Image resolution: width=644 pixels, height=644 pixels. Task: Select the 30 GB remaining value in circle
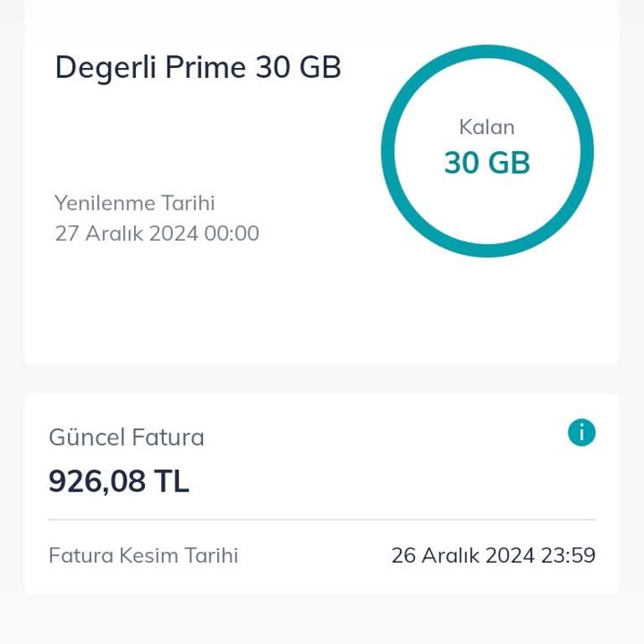(487, 163)
